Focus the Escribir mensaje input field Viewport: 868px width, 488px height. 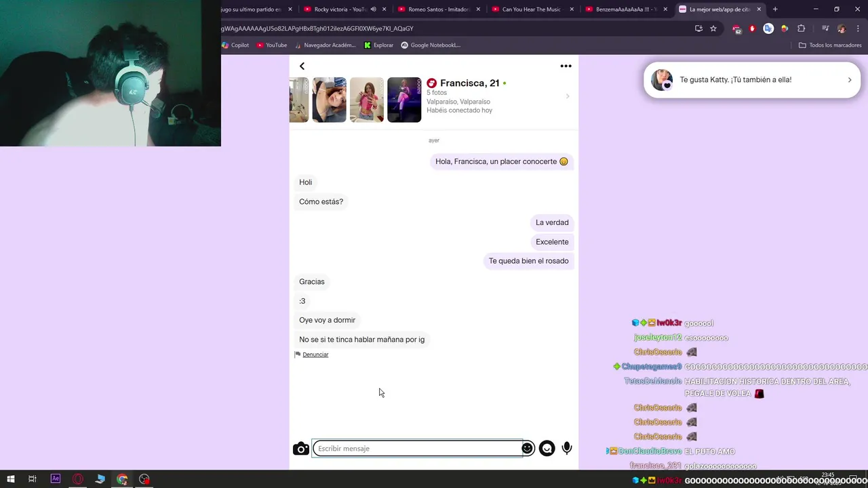[417, 448]
